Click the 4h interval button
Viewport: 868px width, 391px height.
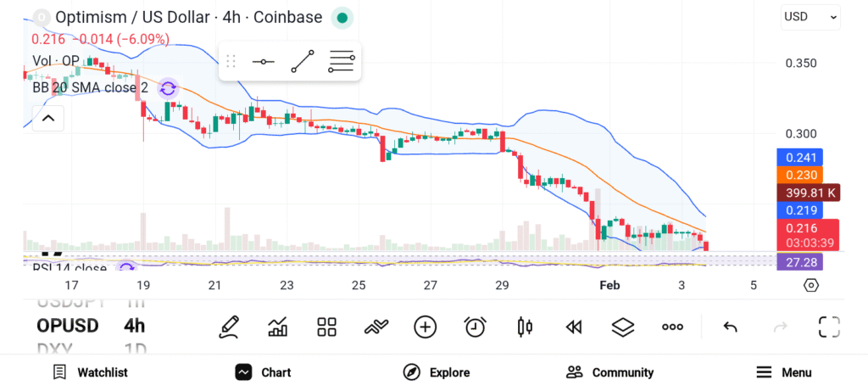pyautogui.click(x=134, y=326)
